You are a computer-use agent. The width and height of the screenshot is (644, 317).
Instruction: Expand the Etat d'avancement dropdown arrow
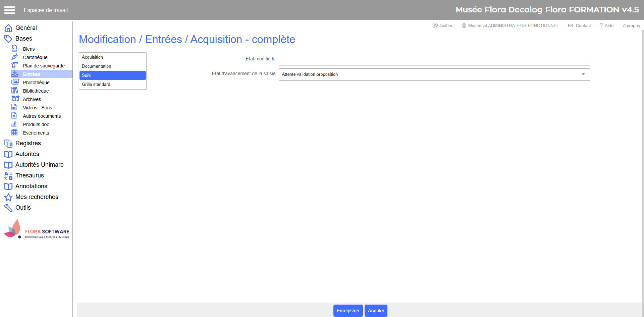583,74
